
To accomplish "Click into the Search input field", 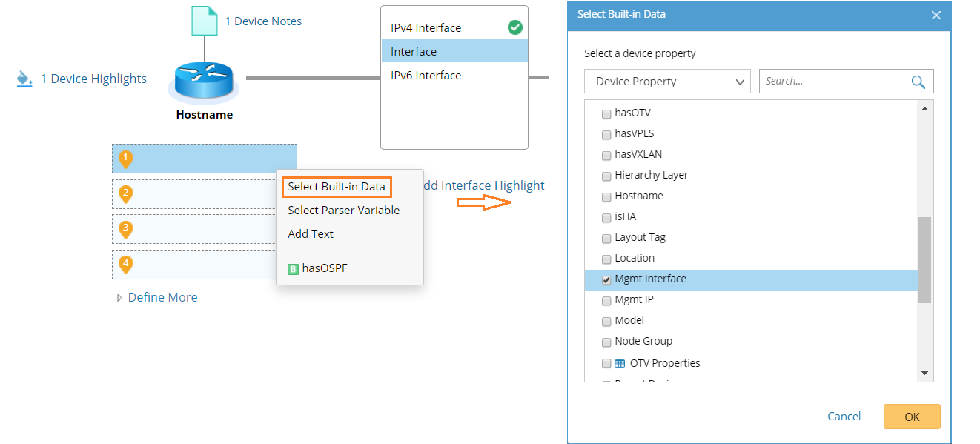I will [x=834, y=82].
